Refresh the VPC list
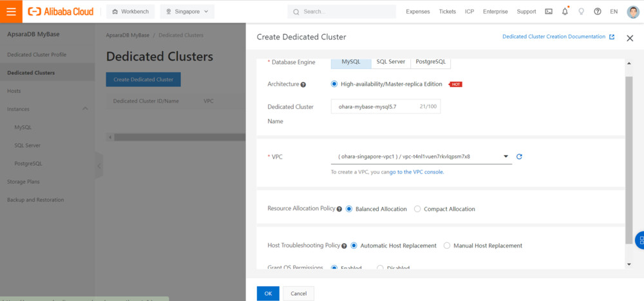644x301 pixels. 519,157
